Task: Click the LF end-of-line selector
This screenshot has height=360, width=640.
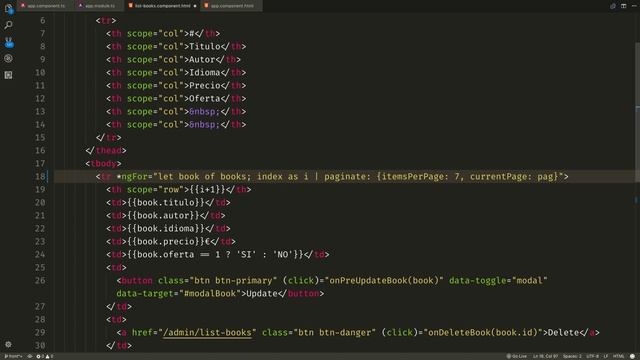Action: click(x=606, y=356)
